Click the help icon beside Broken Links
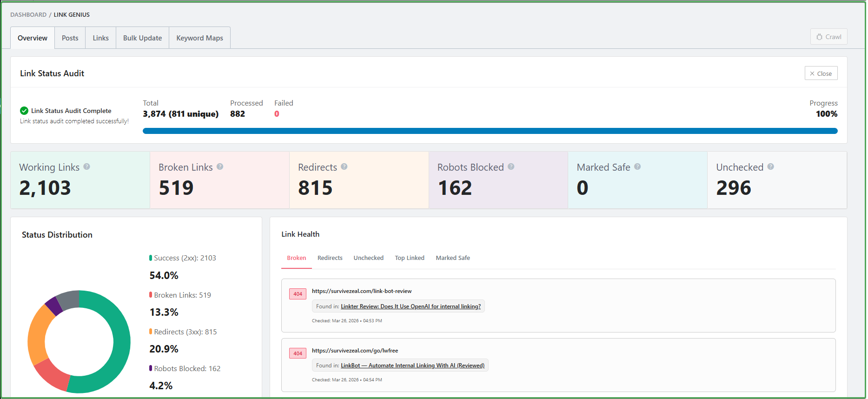The width and height of the screenshot is (868, 399). click(220, 166)
